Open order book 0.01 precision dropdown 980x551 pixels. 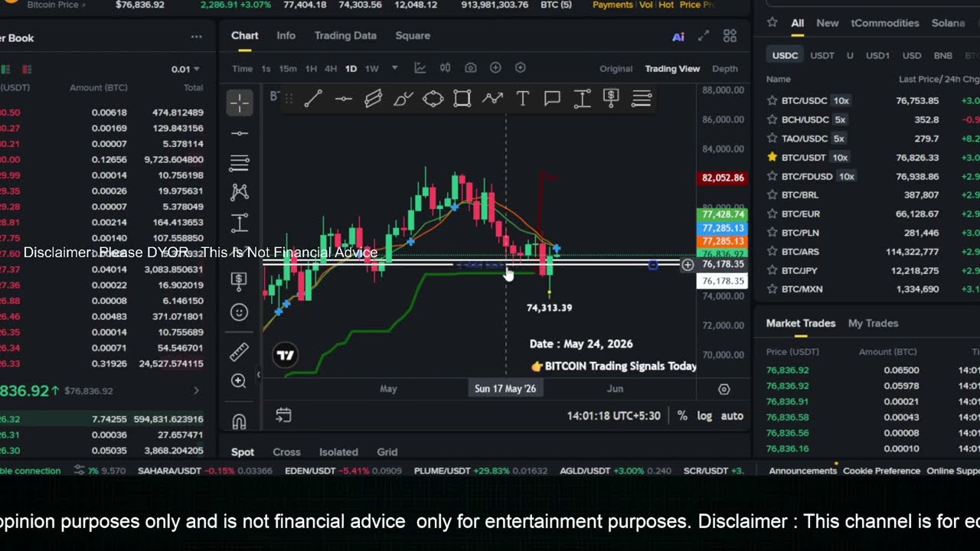(x=185, y=69)
